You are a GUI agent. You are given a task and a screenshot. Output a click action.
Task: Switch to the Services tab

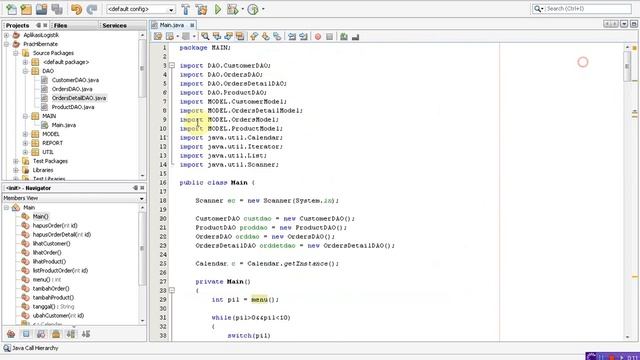point(114,25)
